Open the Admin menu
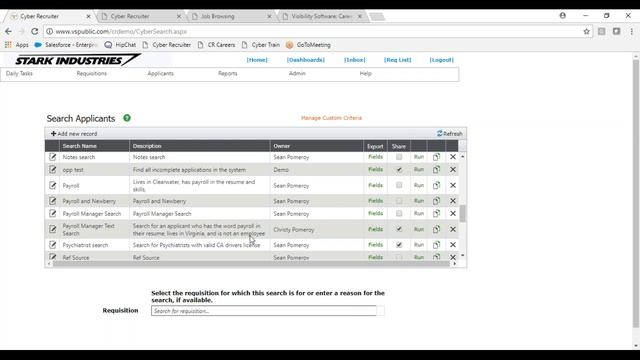The image size is (640, 360). coord(297,73)
